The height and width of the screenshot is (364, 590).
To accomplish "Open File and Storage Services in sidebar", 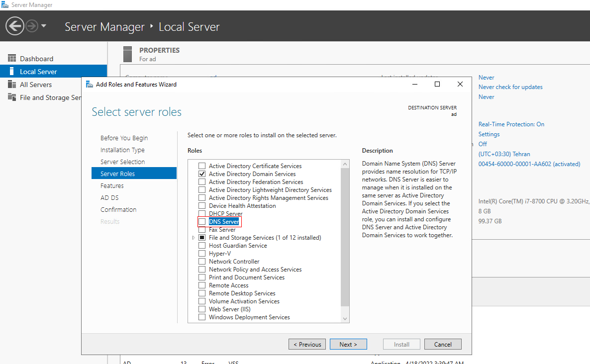I will click(x=50, y=98).
